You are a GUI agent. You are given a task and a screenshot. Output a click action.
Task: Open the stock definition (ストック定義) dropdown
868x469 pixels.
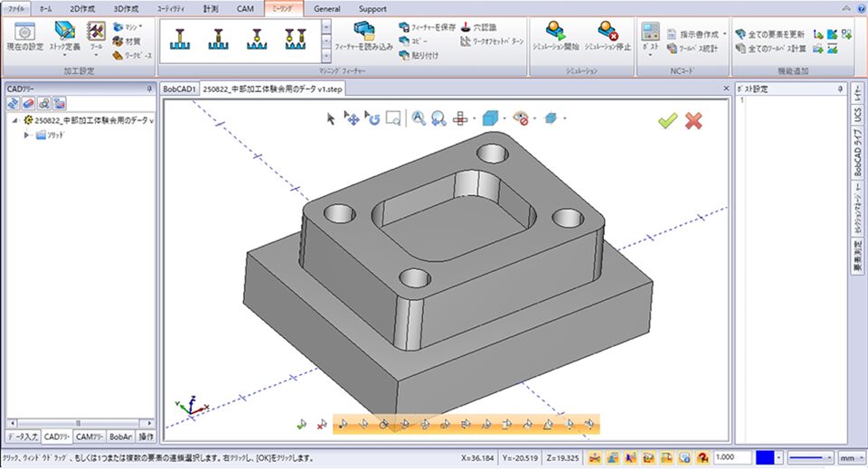(x=65, y=46)
